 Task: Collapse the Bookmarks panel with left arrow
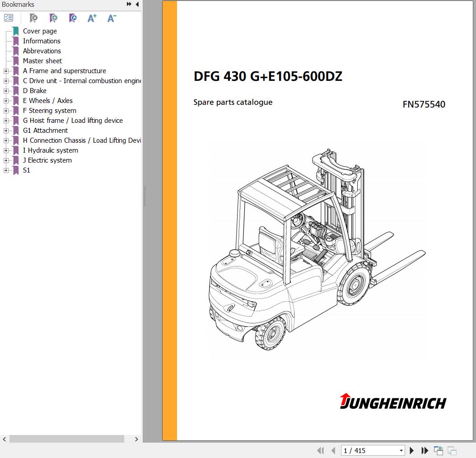pyautogui.click(x=137, y=5)
